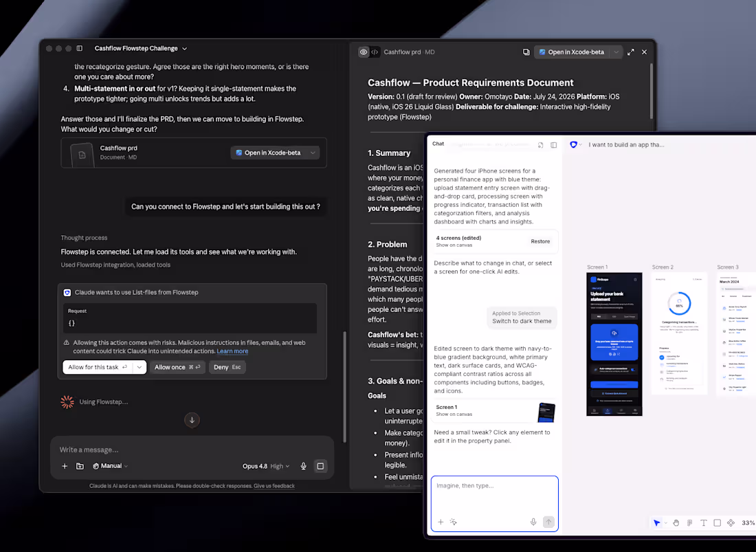
Task: Click the Claude chat scrollbar
Action: (x=344, y=386)
